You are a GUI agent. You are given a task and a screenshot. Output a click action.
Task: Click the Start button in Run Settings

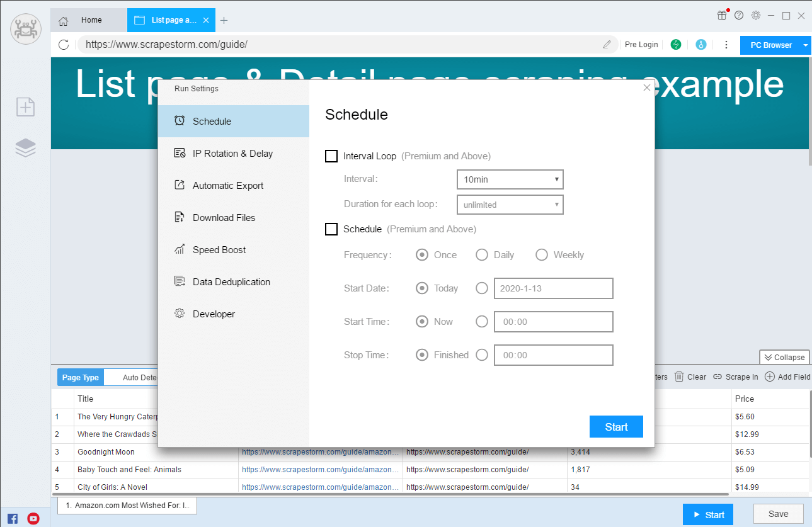tap(616, 427)
